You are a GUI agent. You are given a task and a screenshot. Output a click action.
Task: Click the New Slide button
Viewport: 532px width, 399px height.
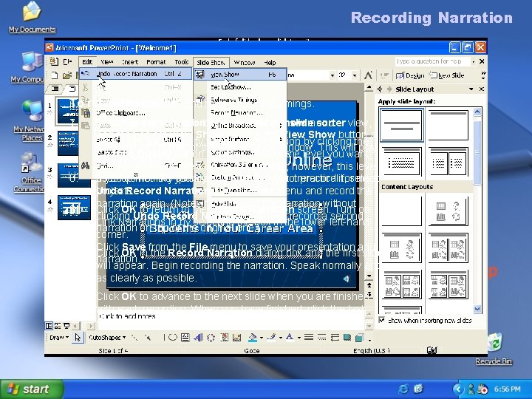[x=448, y=75]
